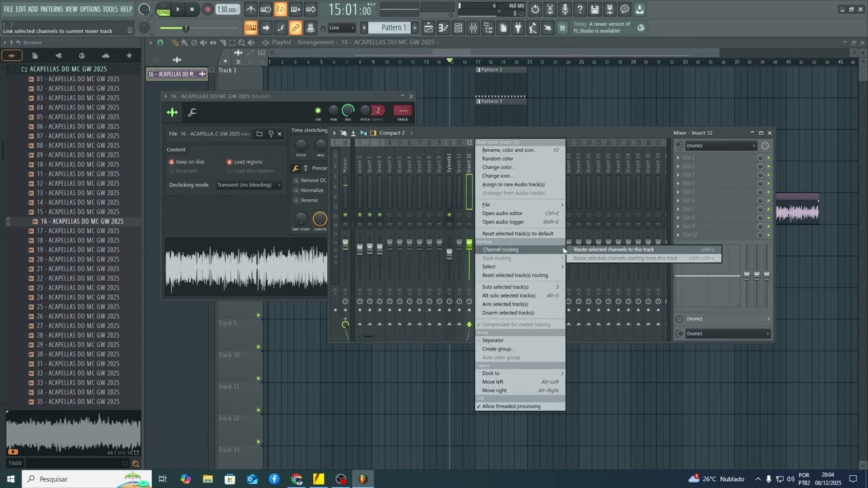Image resolution: width=868 pixels, height=488 pixels.
Task: Choose Solo selected track(s)
Action: [x=520, y=287]
